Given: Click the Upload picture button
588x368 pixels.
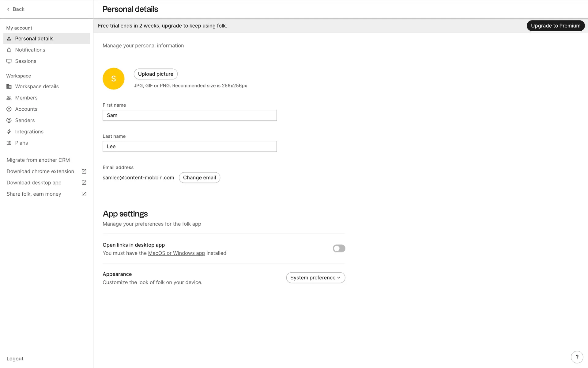Looking at the screenshot, I should point(156,74).
